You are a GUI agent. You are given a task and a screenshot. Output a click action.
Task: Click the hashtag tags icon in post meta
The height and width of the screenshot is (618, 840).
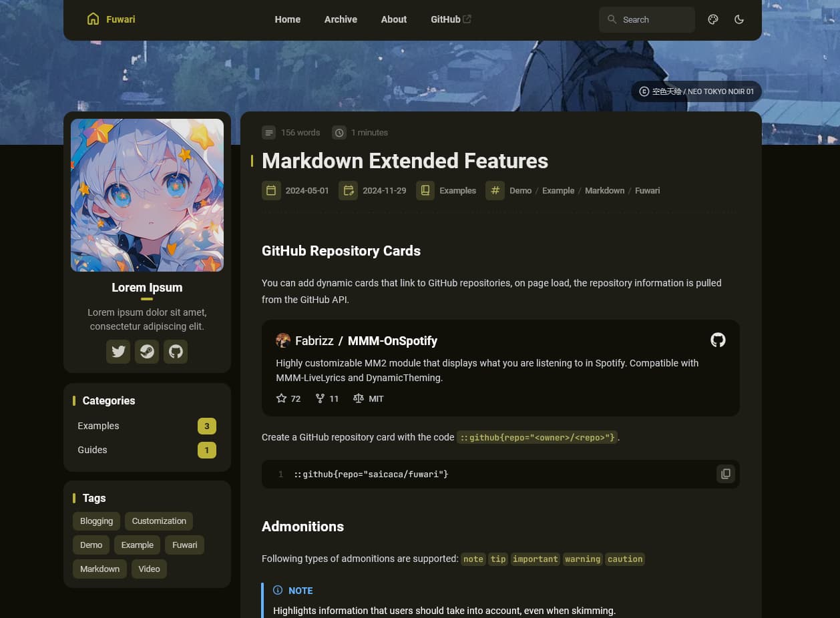(495, 191)
